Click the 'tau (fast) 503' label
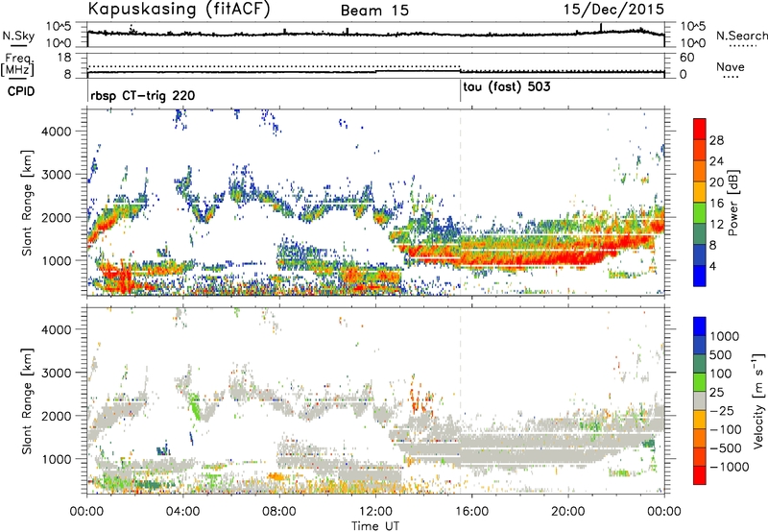Image resolution: width=768 pixels, height=532 pixels. [x=507, y=87]
